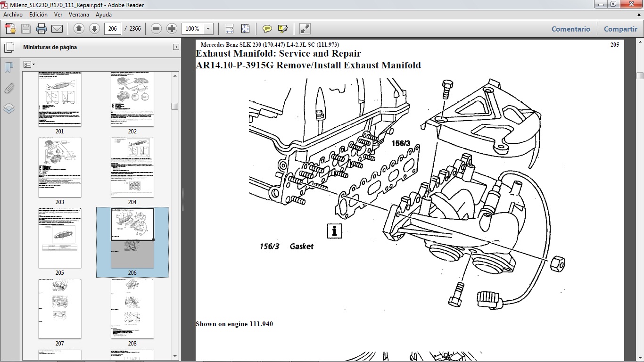Select page 202 thumbnail
This screenshot has height=362, width=644.
[x=132, y=99]
